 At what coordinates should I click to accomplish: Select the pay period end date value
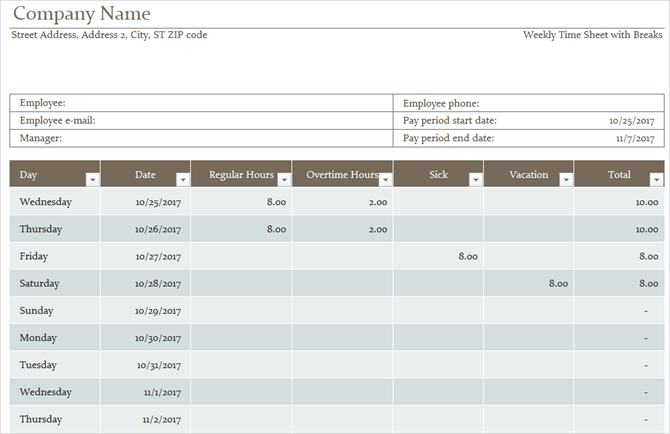click(634, 139)
